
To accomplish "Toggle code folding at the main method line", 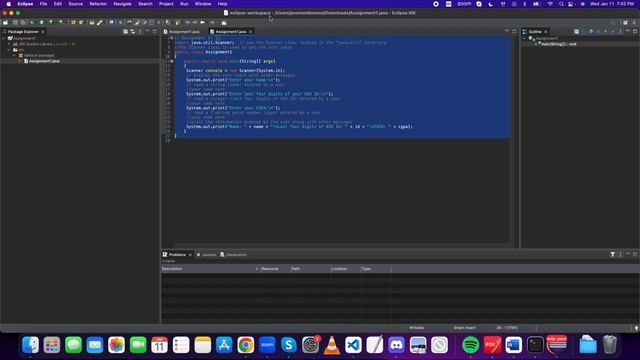I will pos(172,61).
